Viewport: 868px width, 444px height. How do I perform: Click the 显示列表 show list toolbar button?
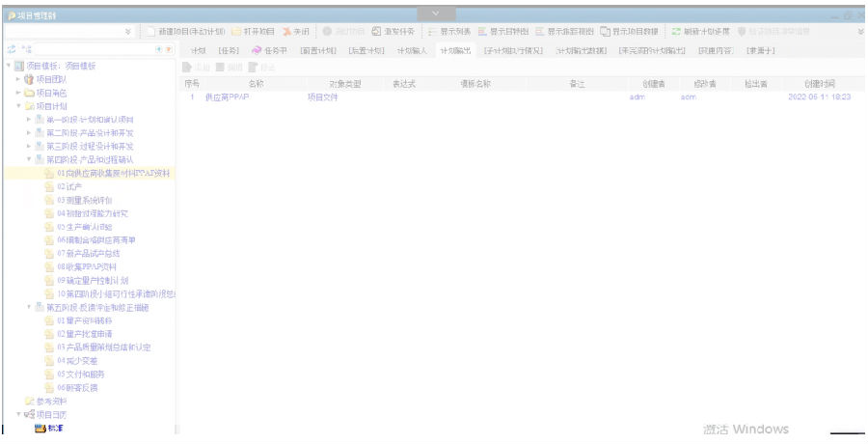pos(449,32)
